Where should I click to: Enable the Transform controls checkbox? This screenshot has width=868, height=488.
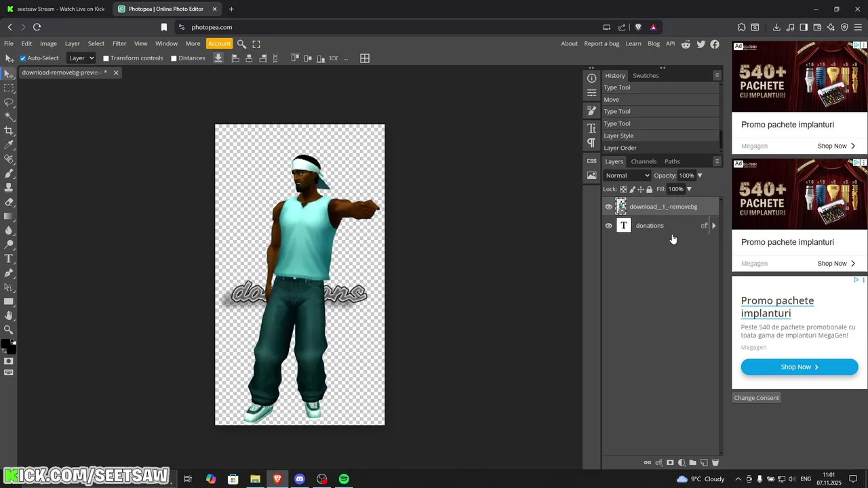pyautogui.click(x=106, y=58)
